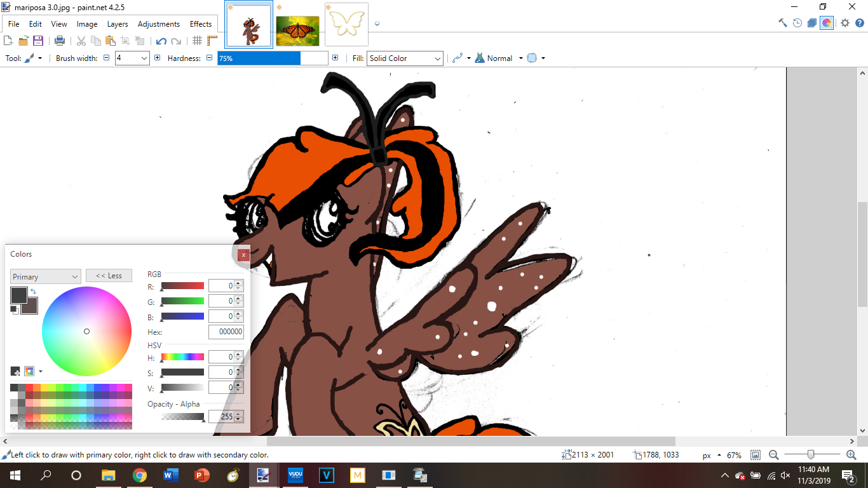
Task: Open the Adjustments menu
Action: (158, 24)
